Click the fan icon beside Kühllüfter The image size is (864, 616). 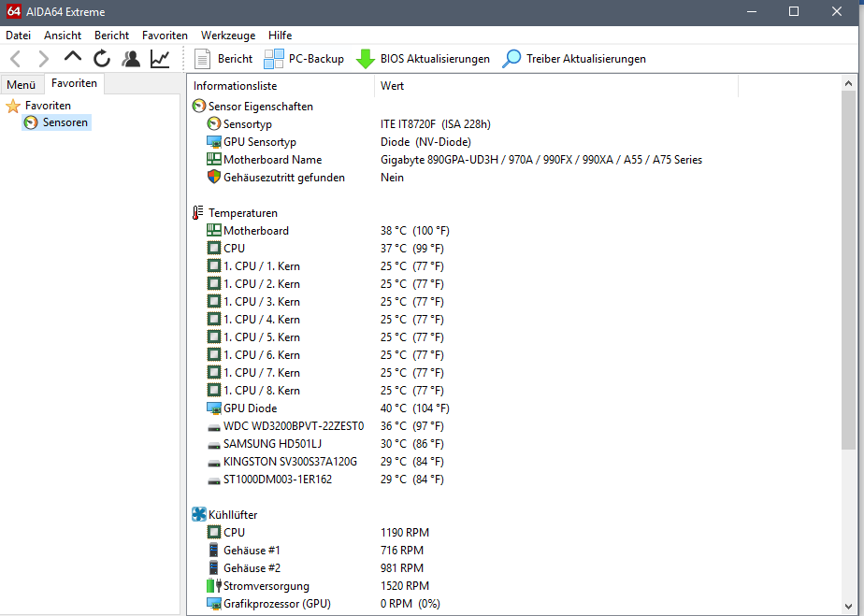point(199,515)
